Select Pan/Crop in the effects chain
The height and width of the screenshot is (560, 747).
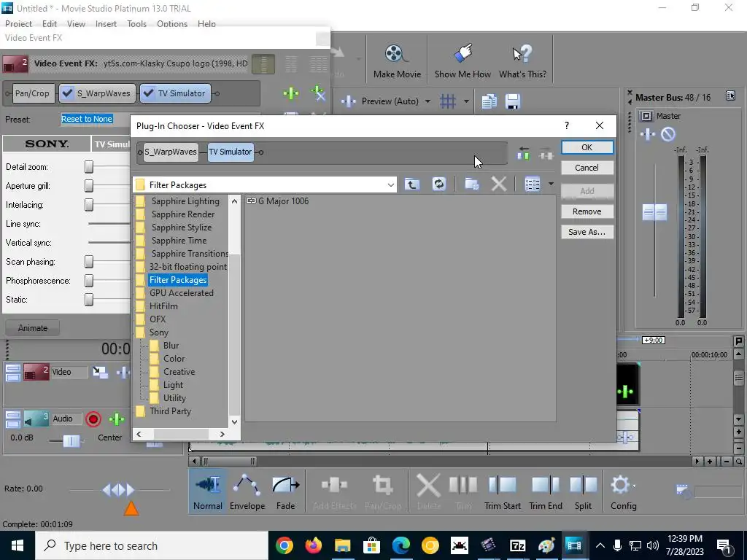[x=32, y=93]
